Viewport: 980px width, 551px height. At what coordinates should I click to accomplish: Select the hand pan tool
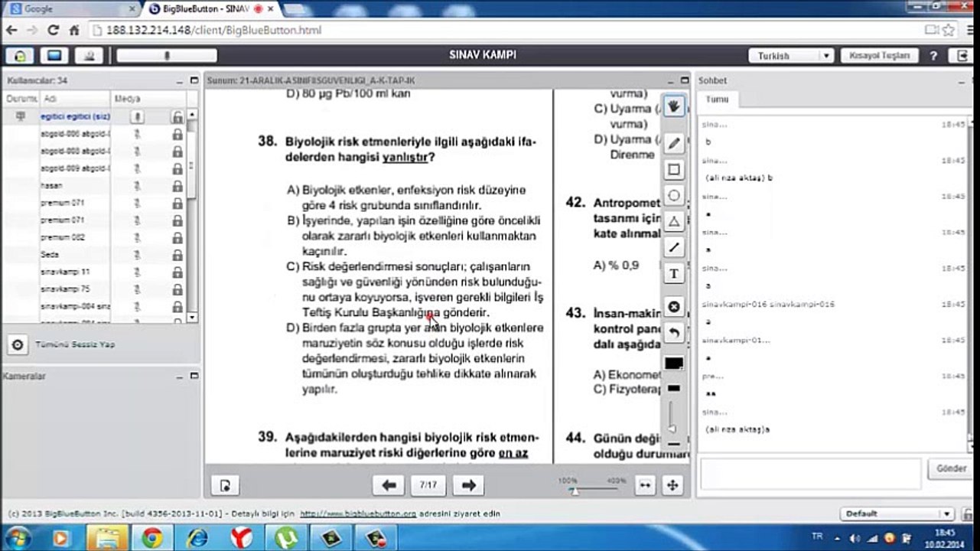pyautogui.click(x=674, y=106)
